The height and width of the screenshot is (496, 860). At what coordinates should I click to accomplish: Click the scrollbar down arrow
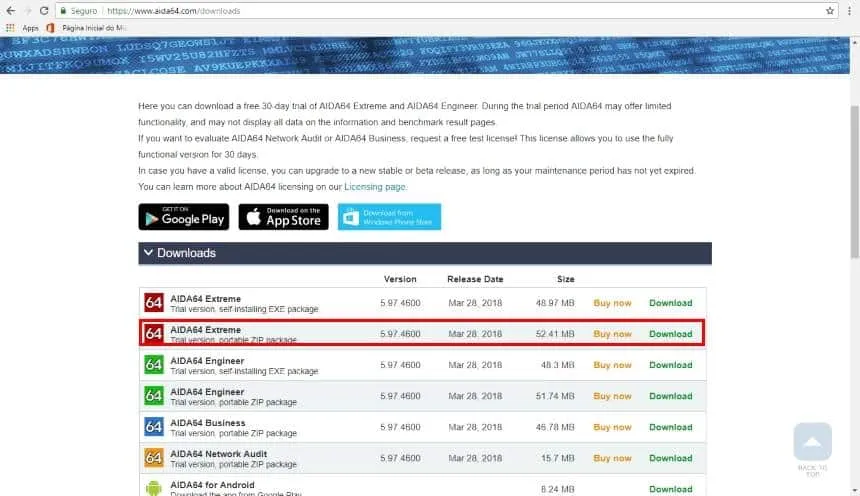pyautogui.click(x=855, y=491)
